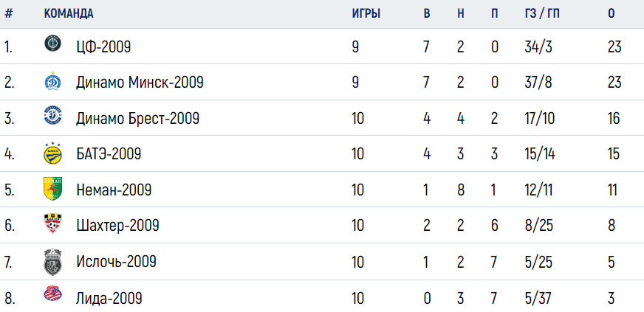Select the yellow БАТЭ-2009 logo
Image resolution: width=644 pixels, height=312 pixels.
click(52, 153)
